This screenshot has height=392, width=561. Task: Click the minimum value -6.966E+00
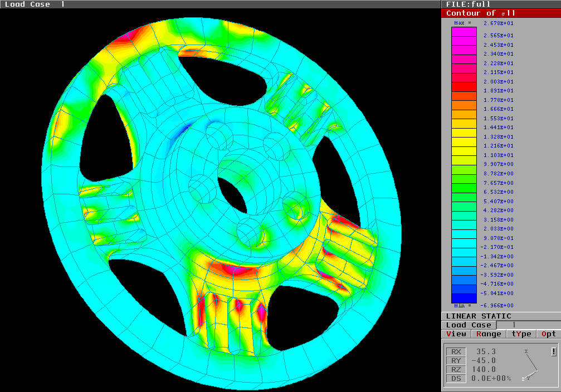(x=497, y=306)
